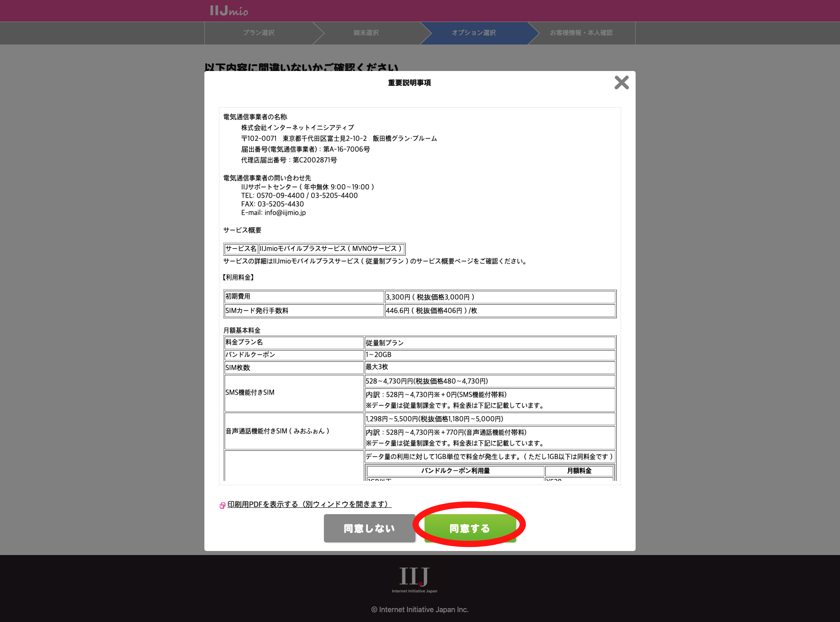
Task: Click the 料金プラン名 table cell
Action: click(x=294, y=343)
